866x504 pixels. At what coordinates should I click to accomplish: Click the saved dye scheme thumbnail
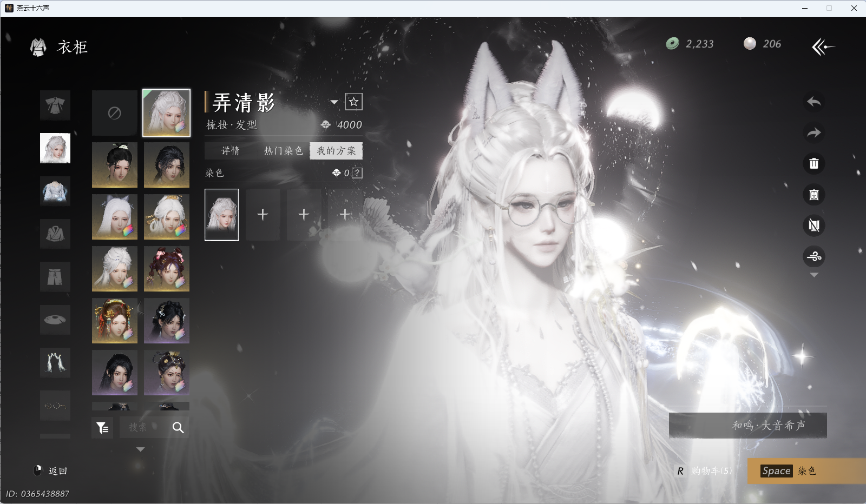pyautogui.click(x=222, y=214)
